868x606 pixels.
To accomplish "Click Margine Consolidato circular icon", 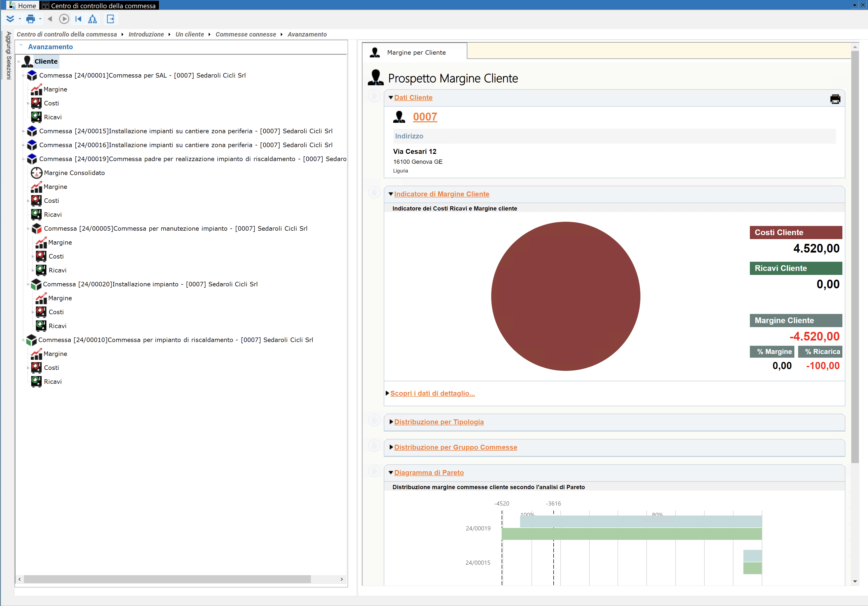I will point(36,173).
